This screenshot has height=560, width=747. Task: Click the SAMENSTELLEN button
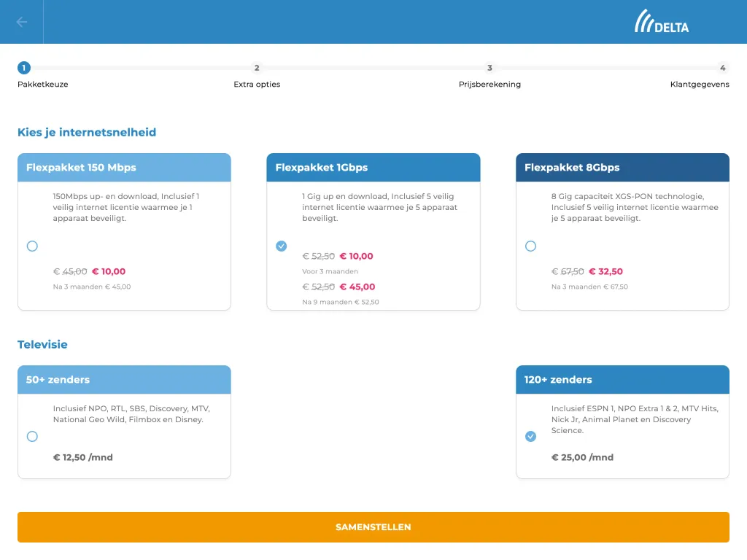tap(373, 527)
